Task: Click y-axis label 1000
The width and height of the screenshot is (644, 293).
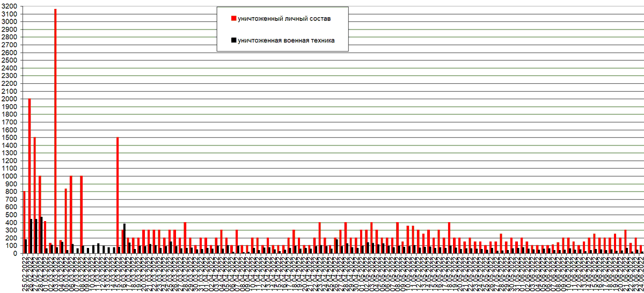Action: (x=10, y=176)
